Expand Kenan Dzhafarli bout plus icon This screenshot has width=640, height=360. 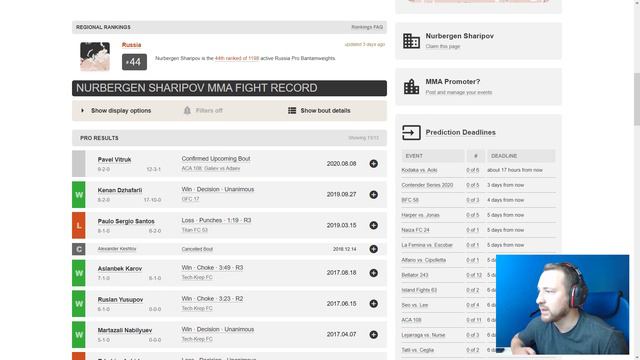[x=373, y=195]
